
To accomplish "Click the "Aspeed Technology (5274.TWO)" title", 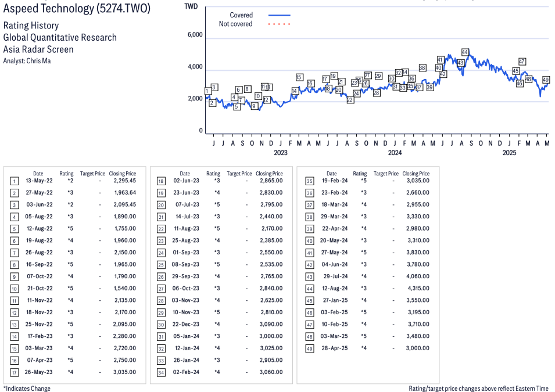I will 77,8.
